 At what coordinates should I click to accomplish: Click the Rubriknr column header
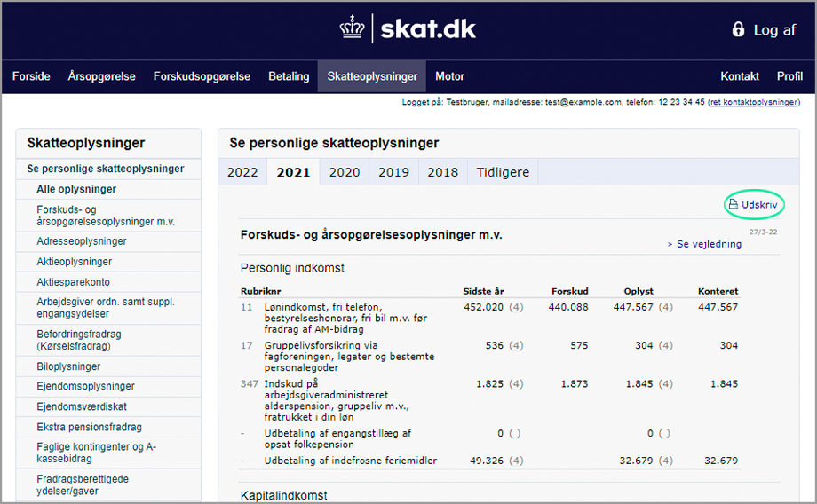[x=260, y=291]
